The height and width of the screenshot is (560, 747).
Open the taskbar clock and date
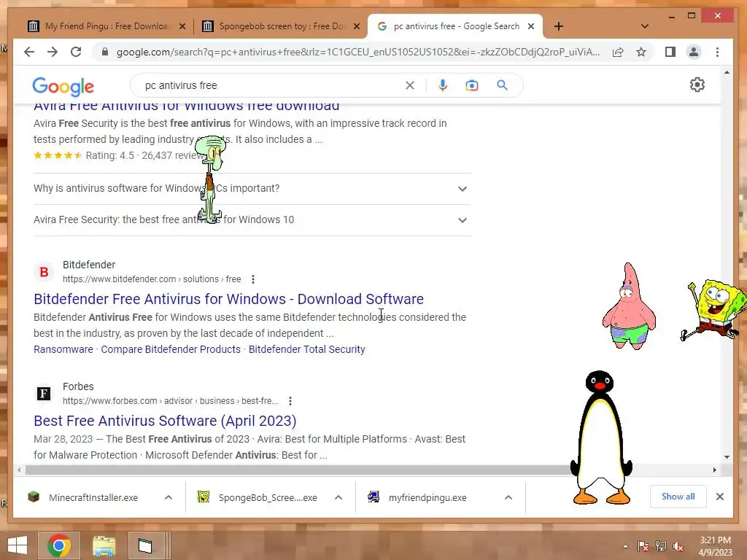[715, 546]
